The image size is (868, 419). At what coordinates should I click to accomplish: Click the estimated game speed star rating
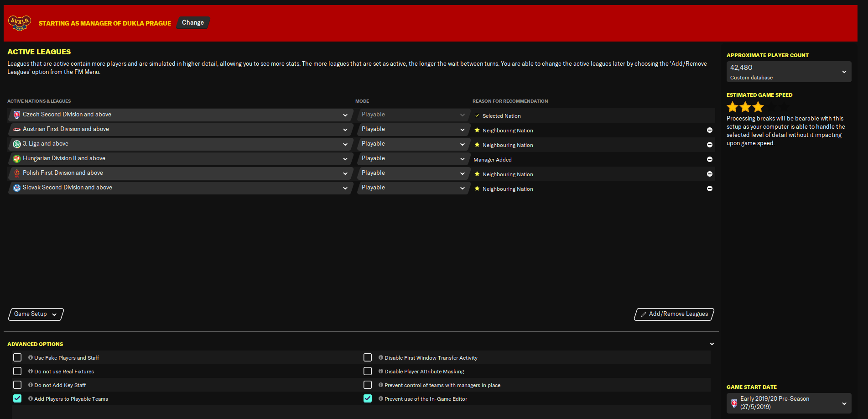click(x=758, y=107)
